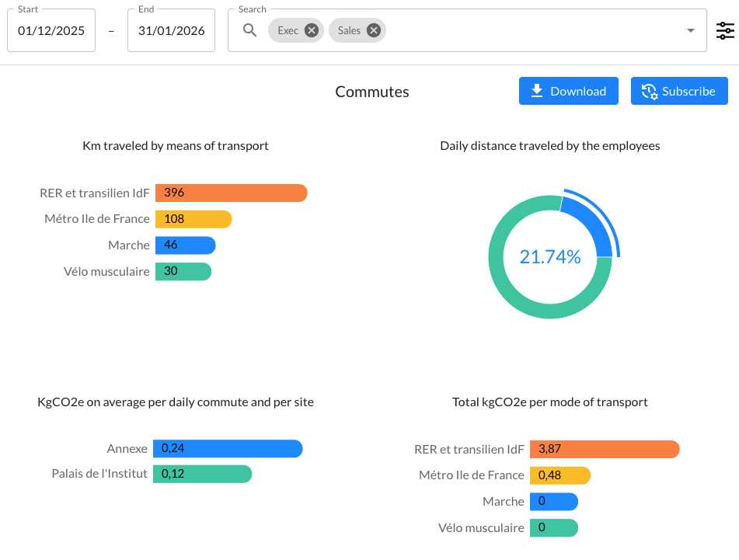Select the Palais de l'Institut bar

click(203, 474)
